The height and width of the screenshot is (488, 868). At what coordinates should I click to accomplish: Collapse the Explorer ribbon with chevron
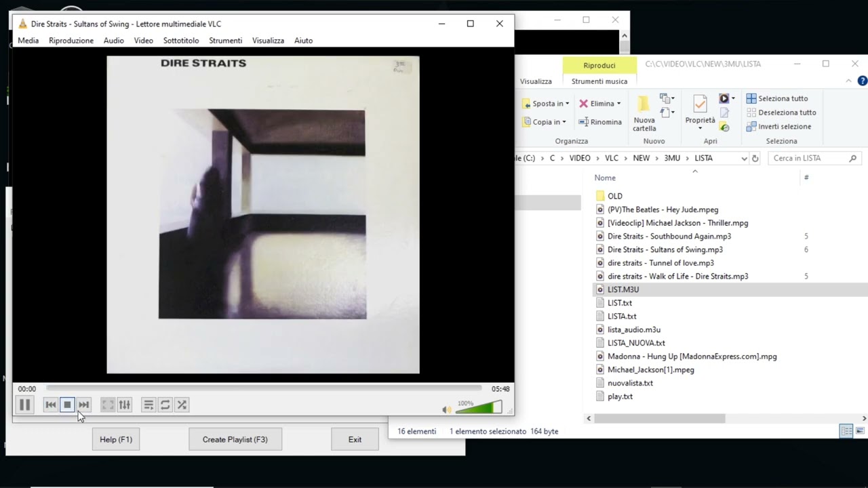pos(848,81)
